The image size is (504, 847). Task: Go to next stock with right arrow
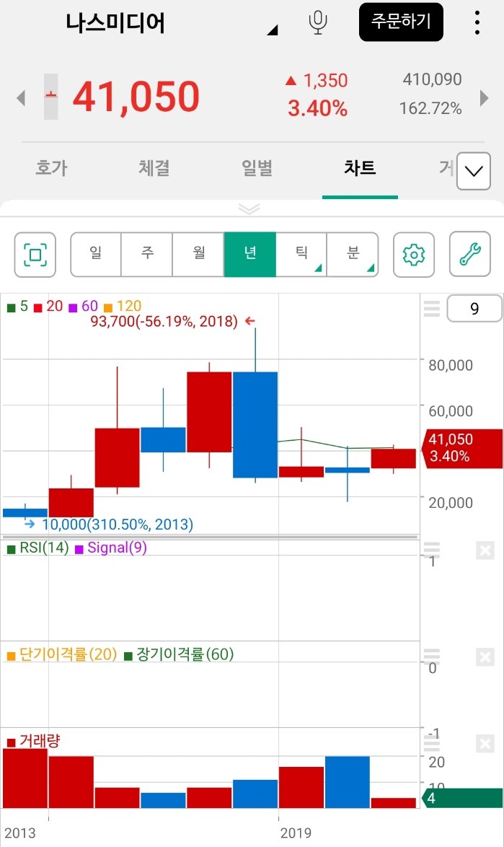[484, 98]
